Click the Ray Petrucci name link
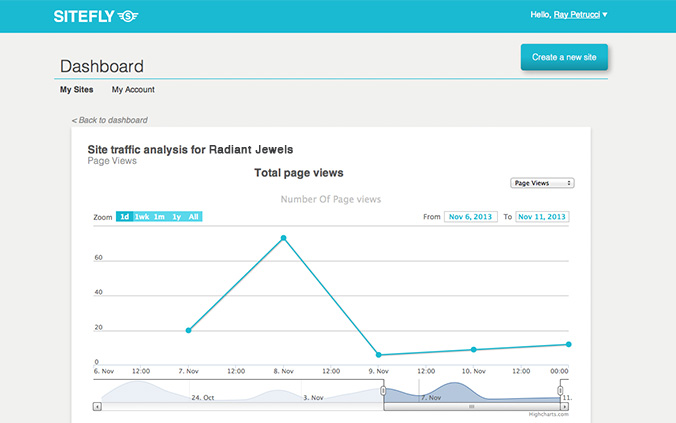Viewport: 676px width, 423px height. [576, 15]
